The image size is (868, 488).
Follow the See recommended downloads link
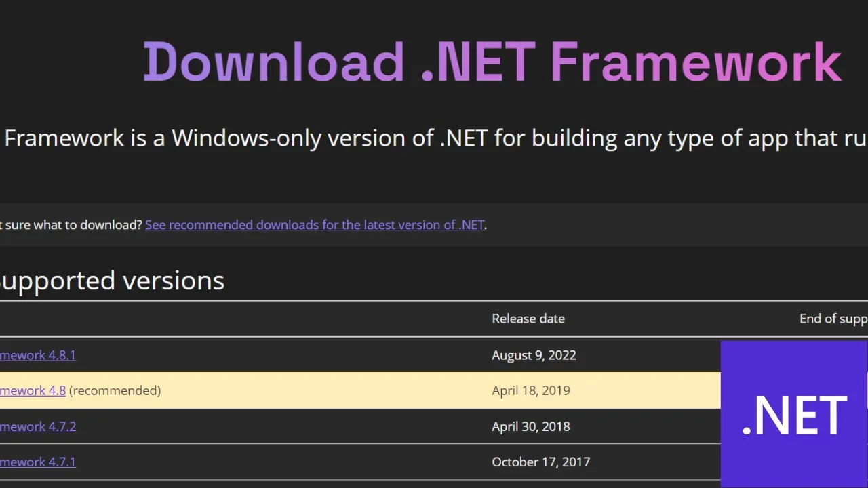pos(315,224)
